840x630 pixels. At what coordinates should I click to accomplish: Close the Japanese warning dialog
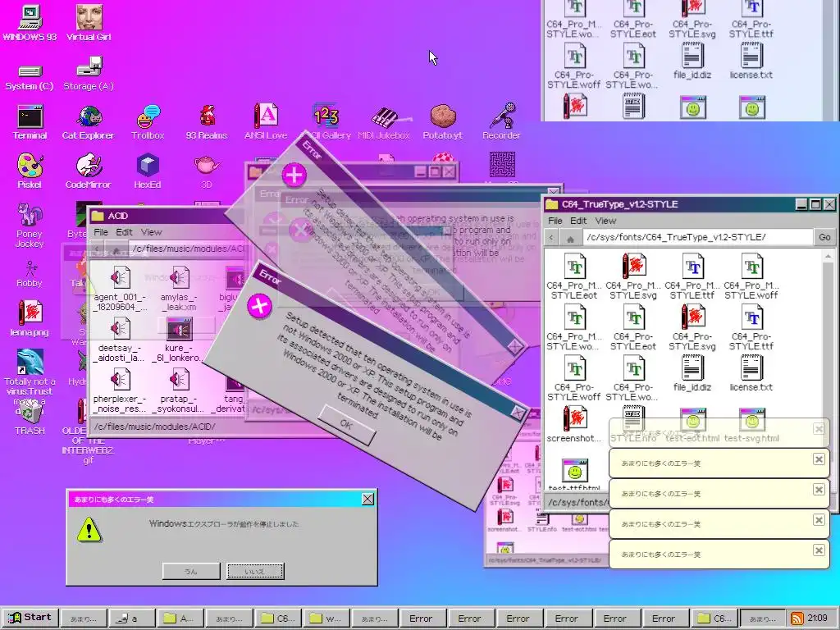click(x=368, y=500)
